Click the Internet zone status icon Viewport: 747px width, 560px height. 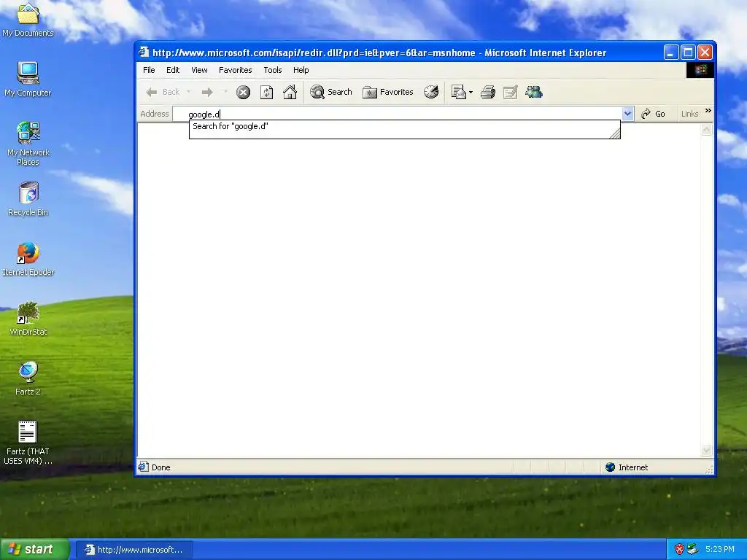point(611,467)
